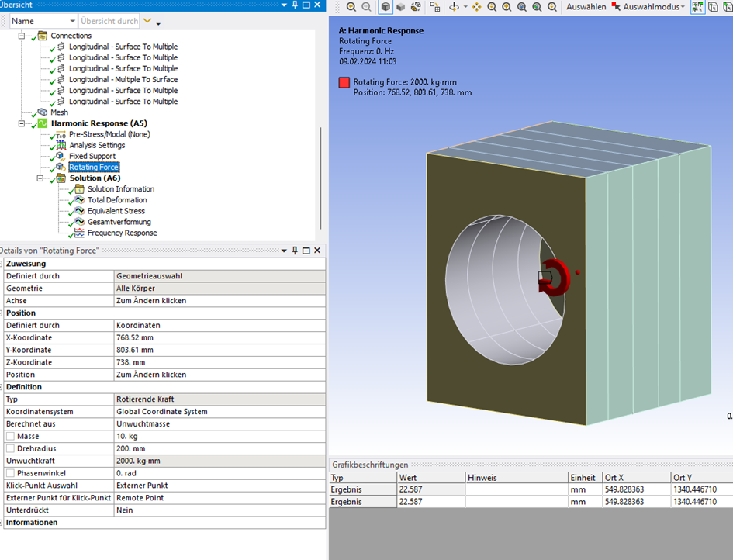Click the Fixed Support icon in tree
This screenshot has width=733, height=560.
click(60, 156)
